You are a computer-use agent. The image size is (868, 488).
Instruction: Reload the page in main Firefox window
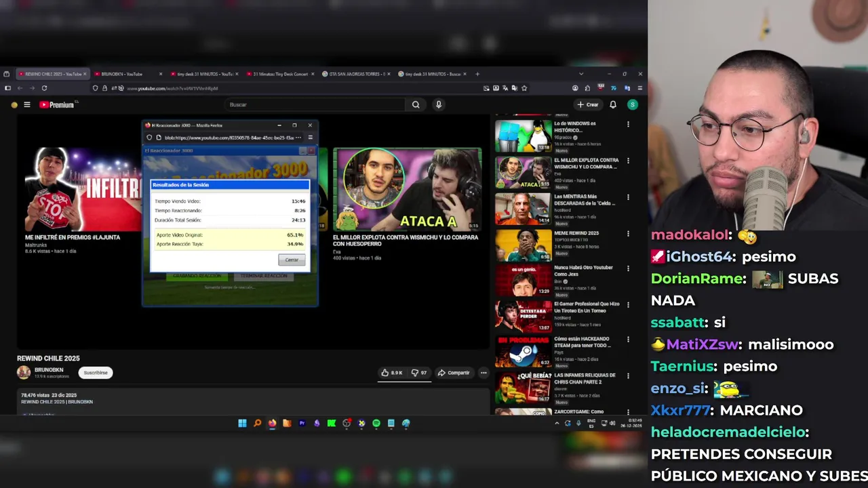tap(44, 88)
